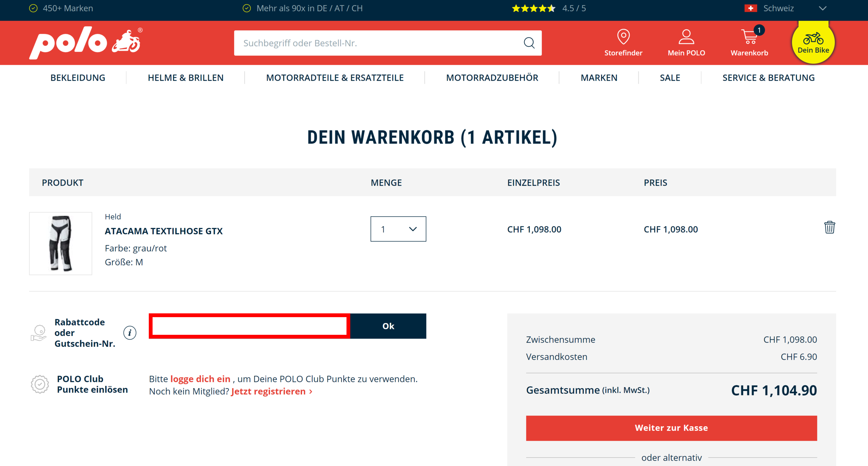Click the 'DEIN WARENKORB (1 ARTIKEL)' heading
The image size is (868, 466).
coord(432,137)
